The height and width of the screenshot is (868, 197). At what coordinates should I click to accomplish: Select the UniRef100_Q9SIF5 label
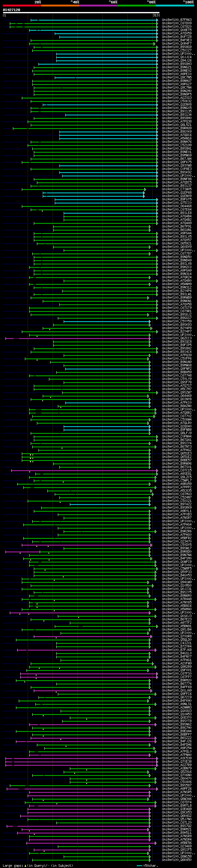tap(177, 850)
